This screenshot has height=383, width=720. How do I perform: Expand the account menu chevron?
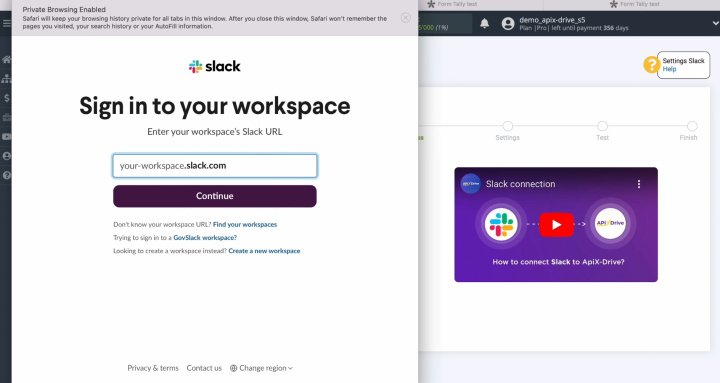[715, 23]
